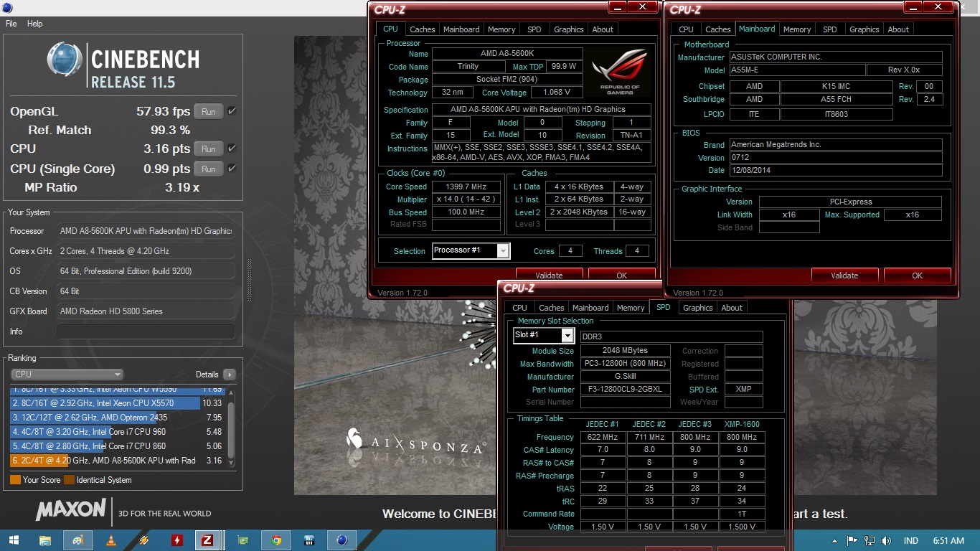Click the Details arrow button in Ranking

(x=229, y=375)
